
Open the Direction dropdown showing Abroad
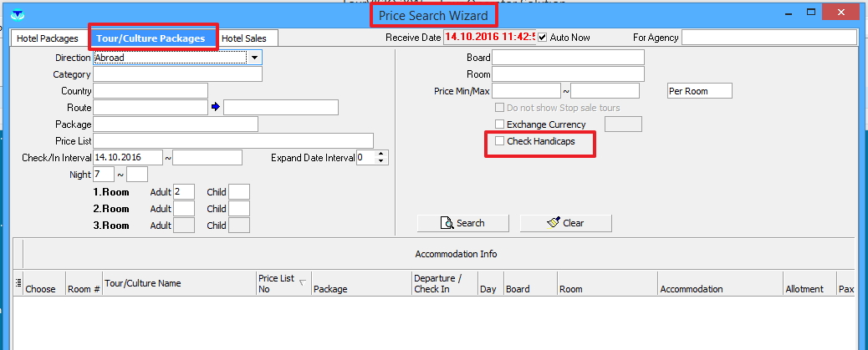(x=255, y=58)
